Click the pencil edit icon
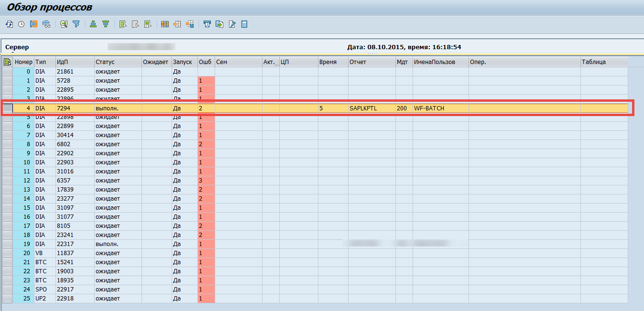Image resolution: width=644 pixels, height=311 pixels. (x=232, y=24)
